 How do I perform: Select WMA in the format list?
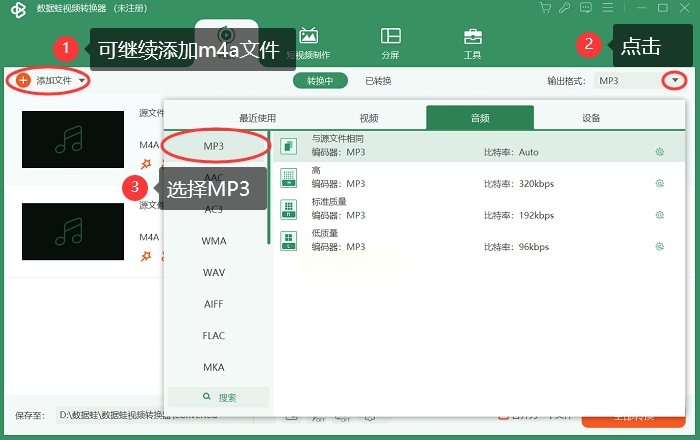[214, 241]
